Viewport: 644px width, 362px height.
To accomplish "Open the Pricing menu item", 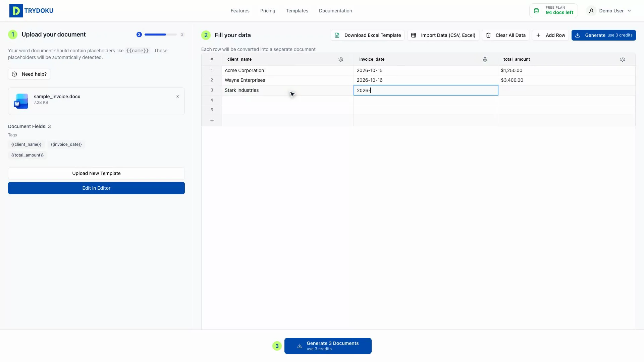I will 268,11.
